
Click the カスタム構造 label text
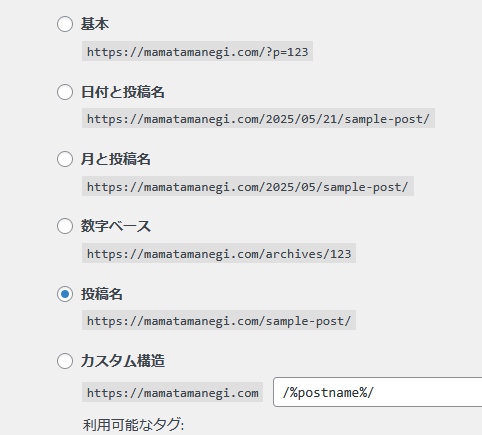click(x=123, y=361)
